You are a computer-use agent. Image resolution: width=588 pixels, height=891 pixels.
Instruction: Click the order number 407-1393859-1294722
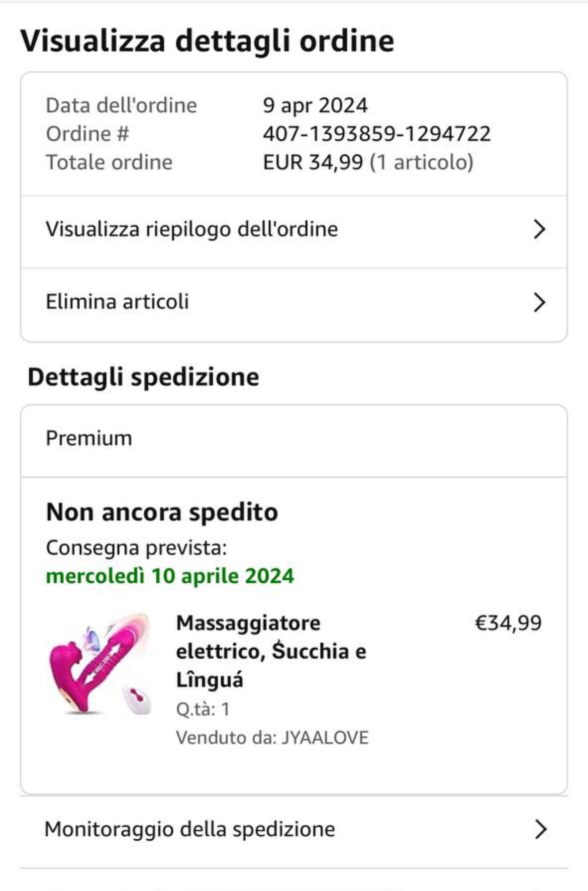tap(376, 134)
